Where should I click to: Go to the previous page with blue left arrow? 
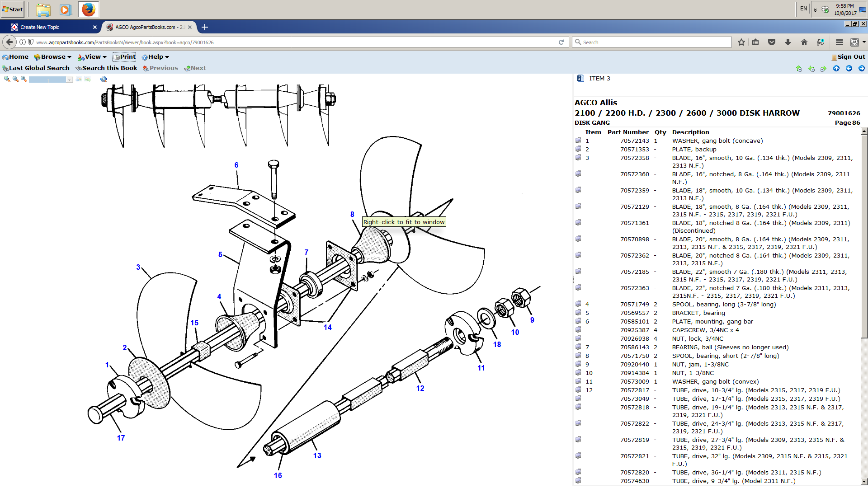click(849, 68)
